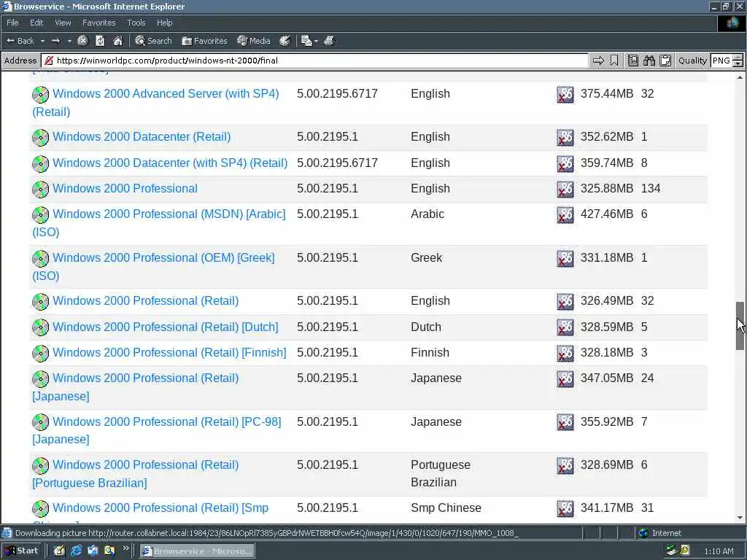Click the x86 icon in the 427.46MB row

tap(565, 215)
